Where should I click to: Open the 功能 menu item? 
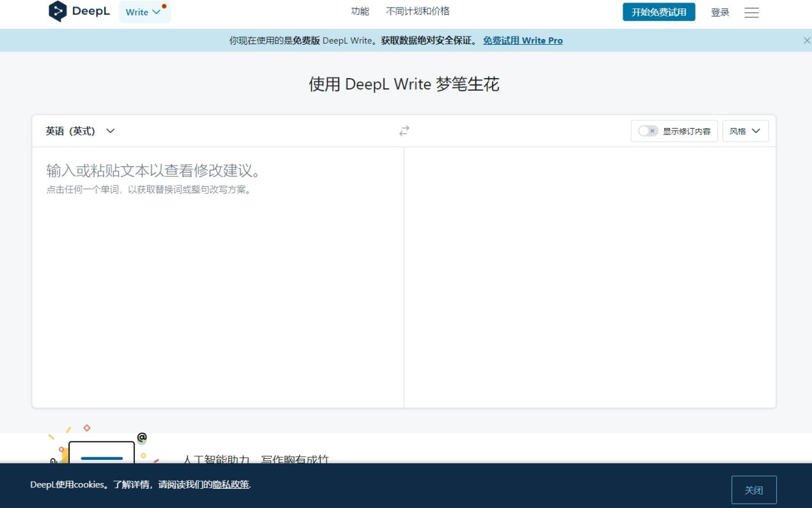point(360,12)
